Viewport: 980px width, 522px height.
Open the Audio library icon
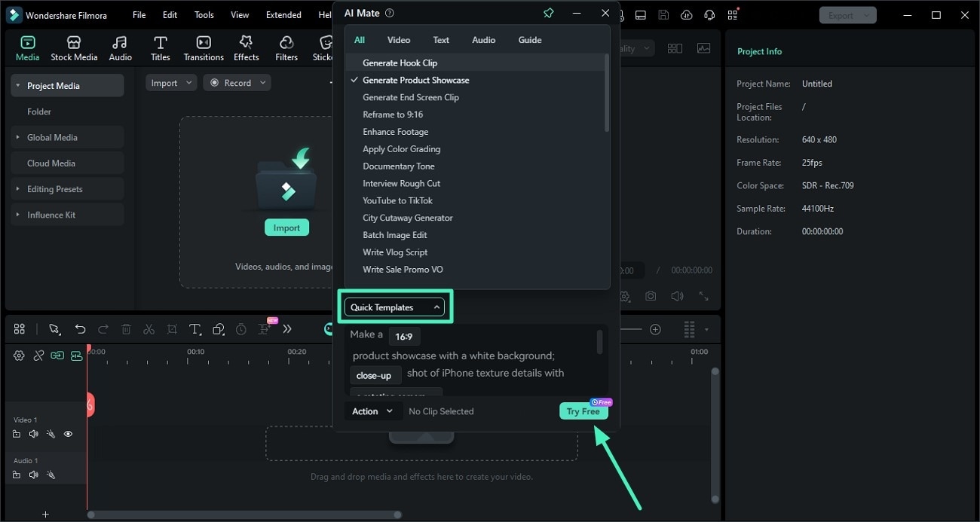(120, 42)
